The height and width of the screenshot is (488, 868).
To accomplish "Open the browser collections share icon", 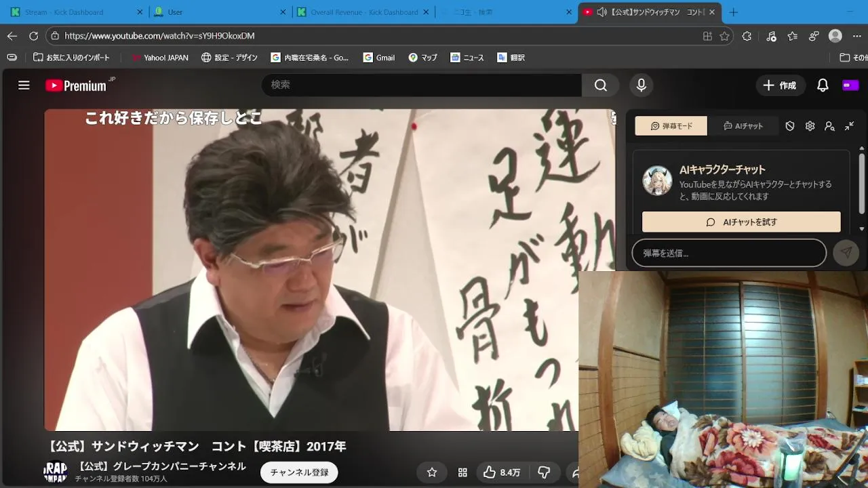I will point(814,36).
